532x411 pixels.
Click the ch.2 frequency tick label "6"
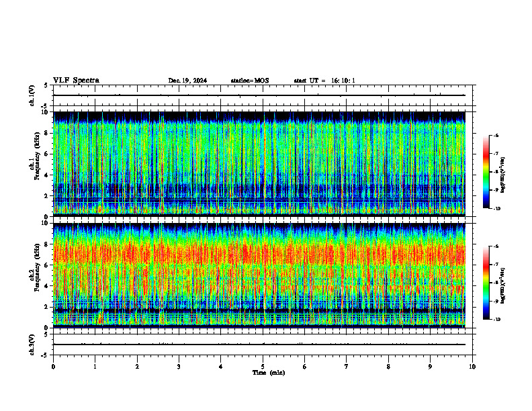[x=46, y=265]
